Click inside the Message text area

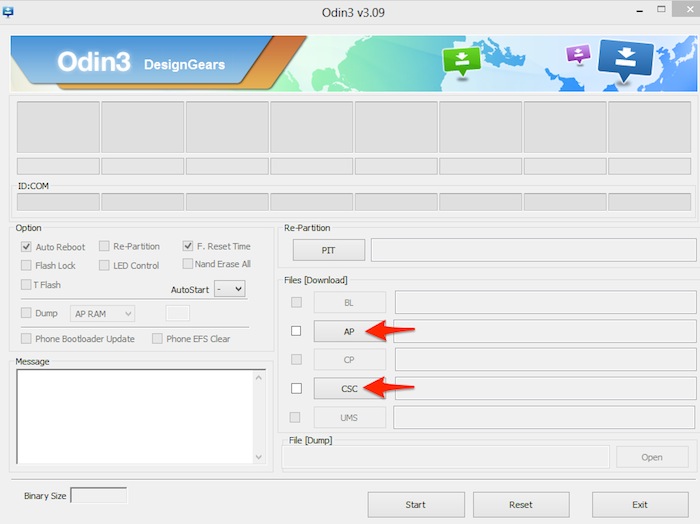133,416
